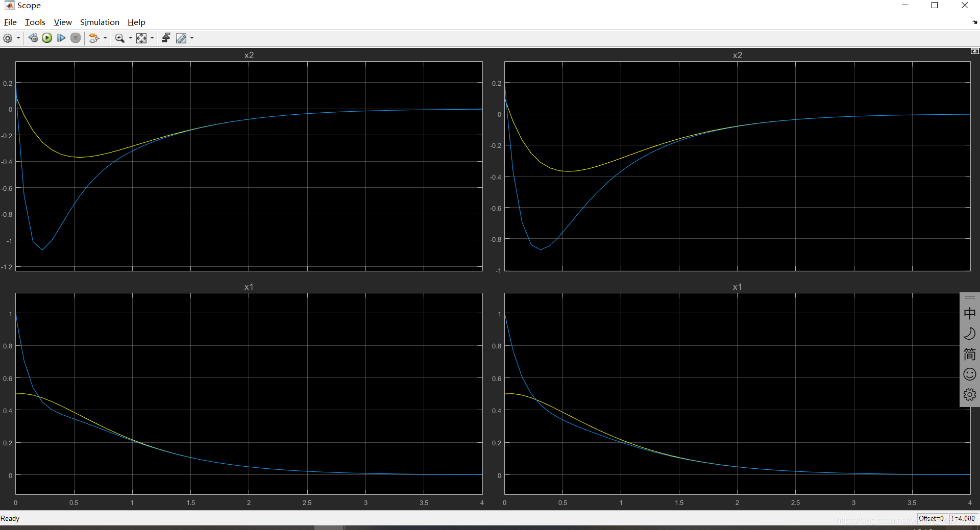Maximize the Scope window
The width and height of the screenshot is (980, 530).
tap(935, 5)
